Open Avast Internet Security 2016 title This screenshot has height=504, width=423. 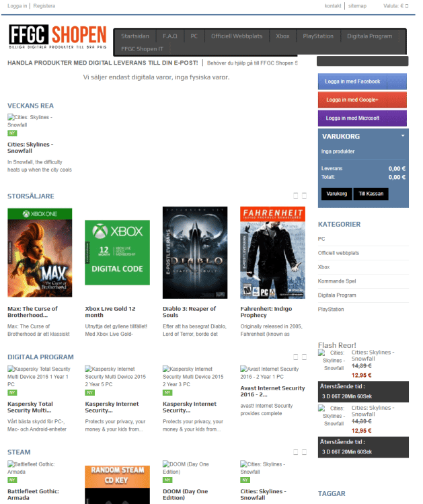pos(272,391)
